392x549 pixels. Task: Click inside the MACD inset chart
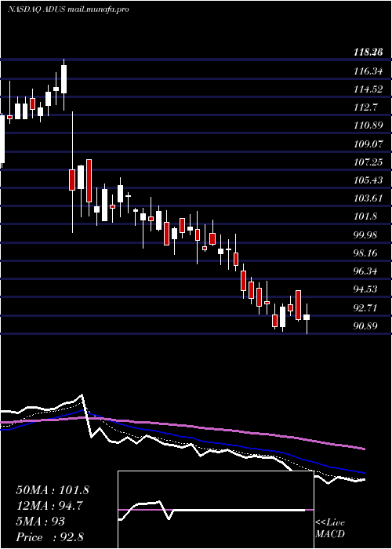[x=216, y=510]
